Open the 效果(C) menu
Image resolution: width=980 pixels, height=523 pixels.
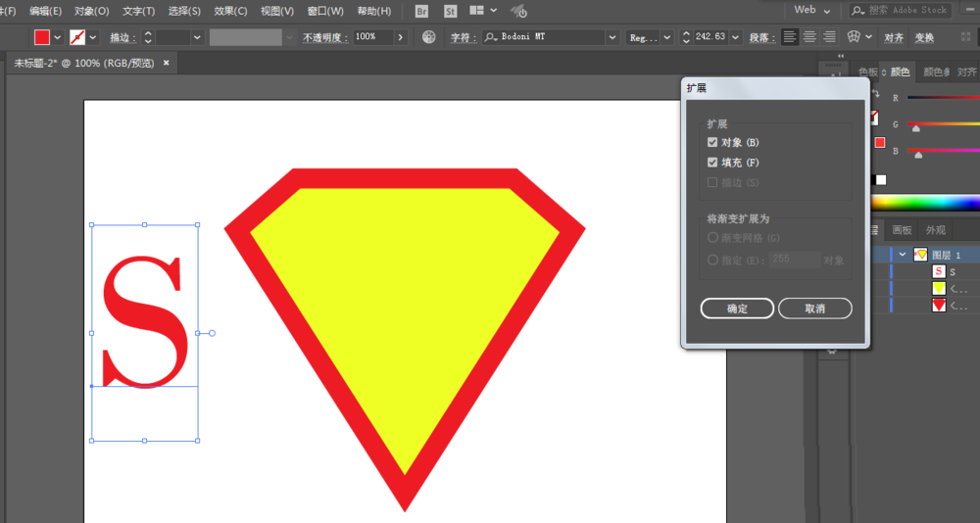pos(230,11)
